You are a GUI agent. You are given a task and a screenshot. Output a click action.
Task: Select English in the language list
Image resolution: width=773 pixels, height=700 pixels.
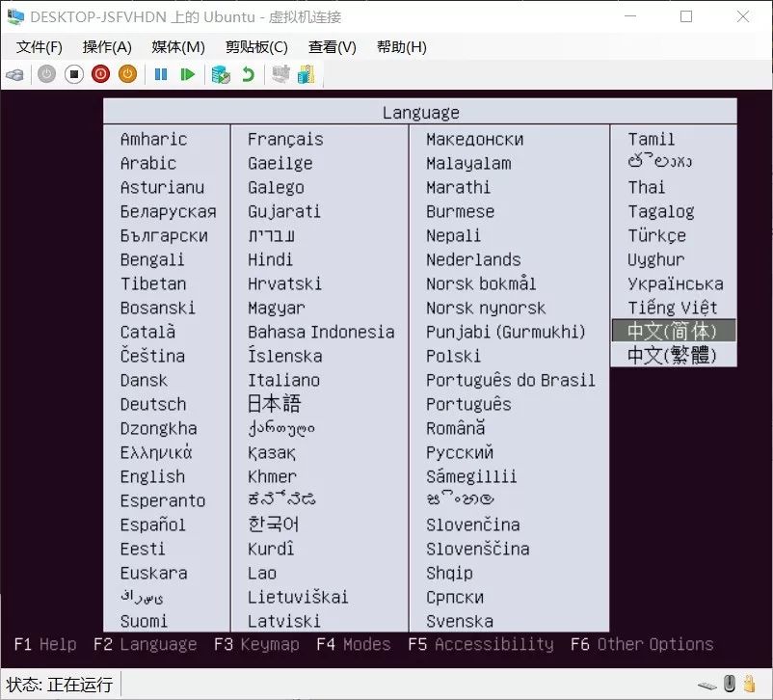153,476
